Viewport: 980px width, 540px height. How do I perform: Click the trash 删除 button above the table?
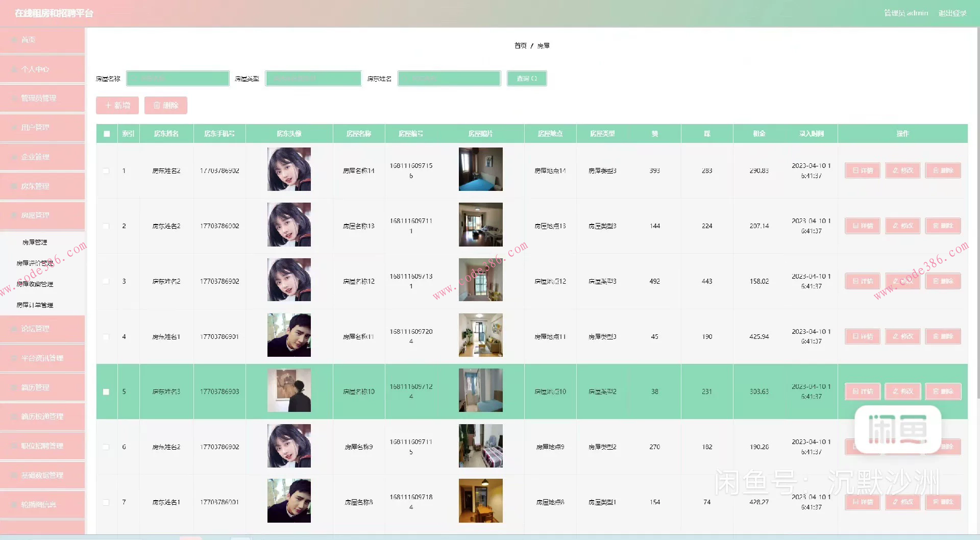coord(166,105)
